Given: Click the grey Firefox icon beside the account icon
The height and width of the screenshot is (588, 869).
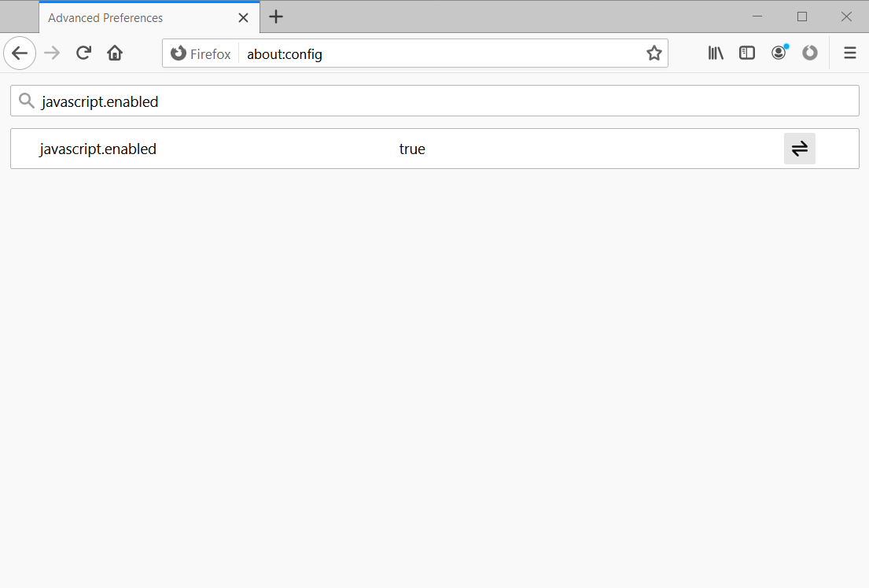Looking at the screenshot, I should pyautogui.click(x=810, y=53).
